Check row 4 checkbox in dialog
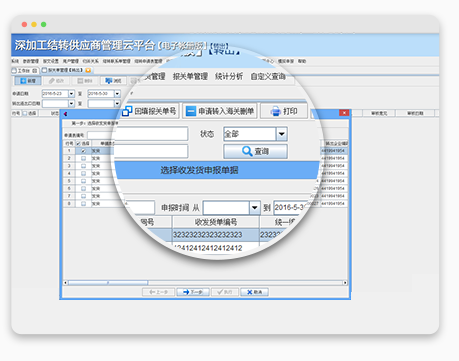 [83, 173]
